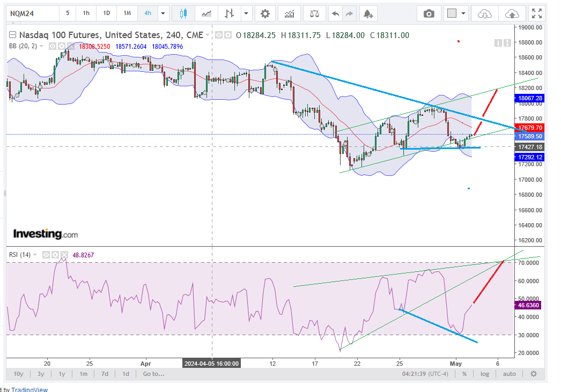Toggle fullscreen chart mode
Viewport: 561px width, 392px height.
535,13
